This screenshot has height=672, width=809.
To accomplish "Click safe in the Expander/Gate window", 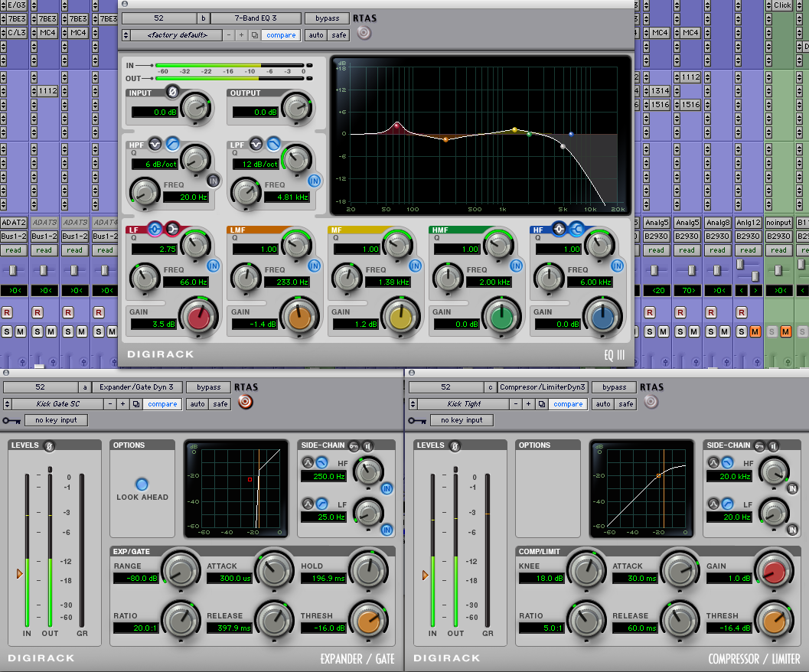I will (x=220, y=404).
